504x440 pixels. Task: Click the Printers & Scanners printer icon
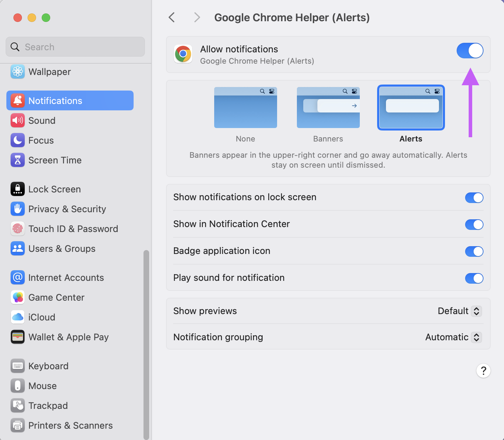coord(18,425)
